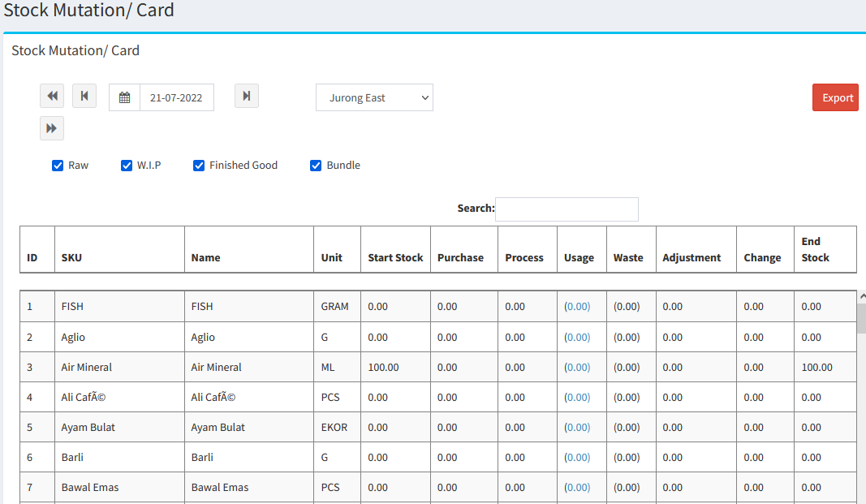
Task: Click the red Export button
Action: [x=835, y=97]
